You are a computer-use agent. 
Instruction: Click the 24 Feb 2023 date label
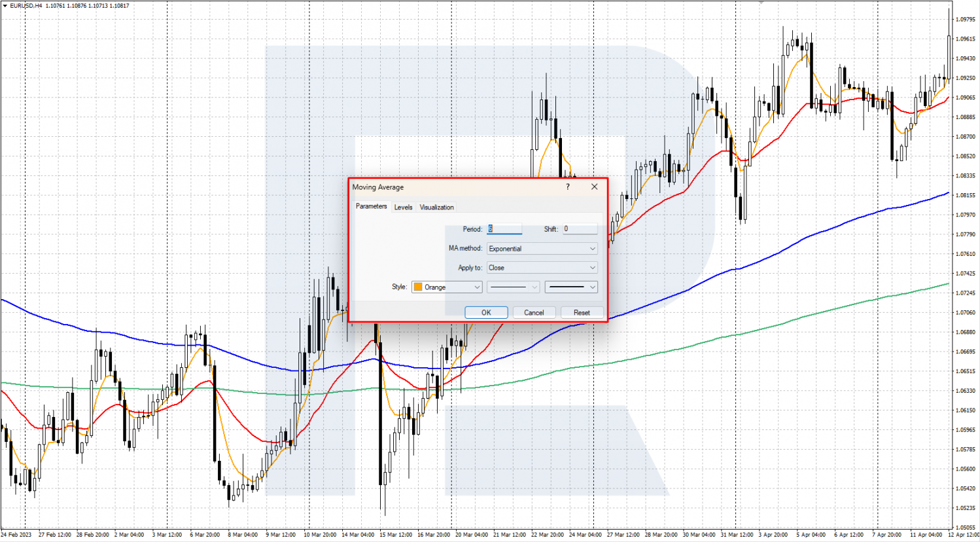[16, 535]
